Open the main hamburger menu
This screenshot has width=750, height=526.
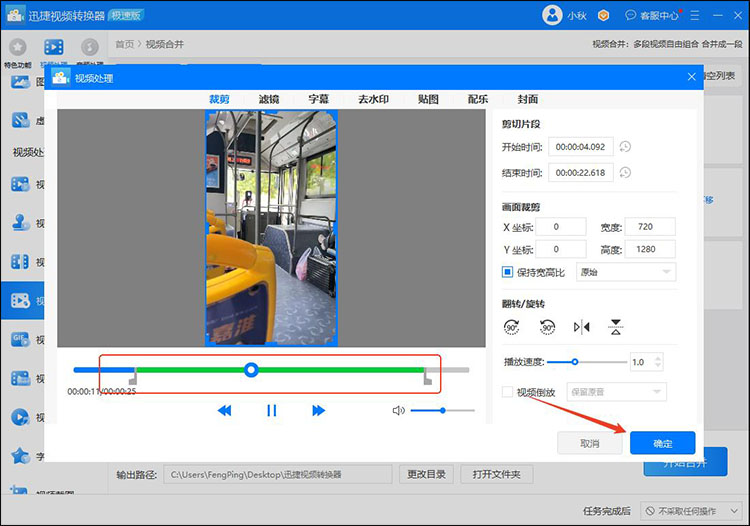[x=695, y=15]
